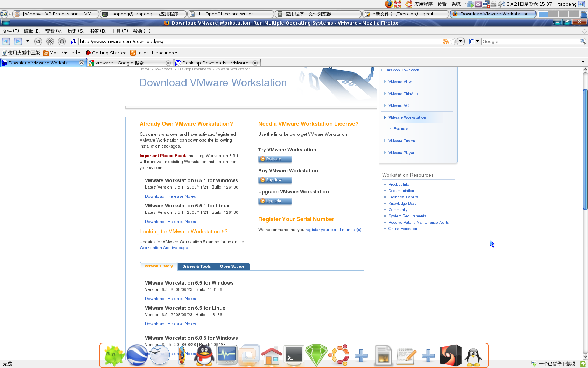Click the Upgrade button
588x368 pixels.
point(275,201)
